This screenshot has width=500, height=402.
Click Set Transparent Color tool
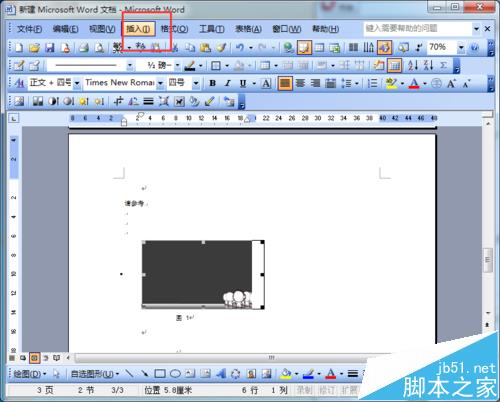click(x=209, y=101)
